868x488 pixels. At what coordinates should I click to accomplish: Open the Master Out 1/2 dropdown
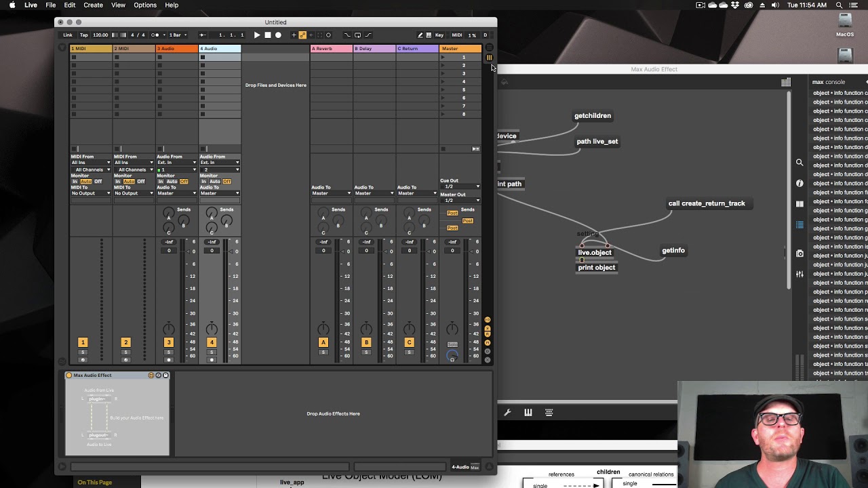pos(460,201)
